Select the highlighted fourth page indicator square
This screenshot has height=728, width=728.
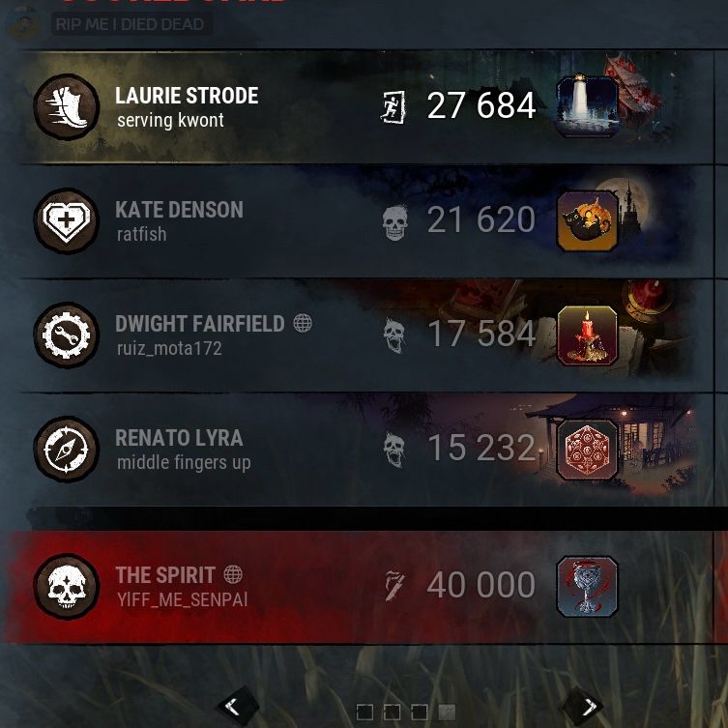[x=447, y=712]
